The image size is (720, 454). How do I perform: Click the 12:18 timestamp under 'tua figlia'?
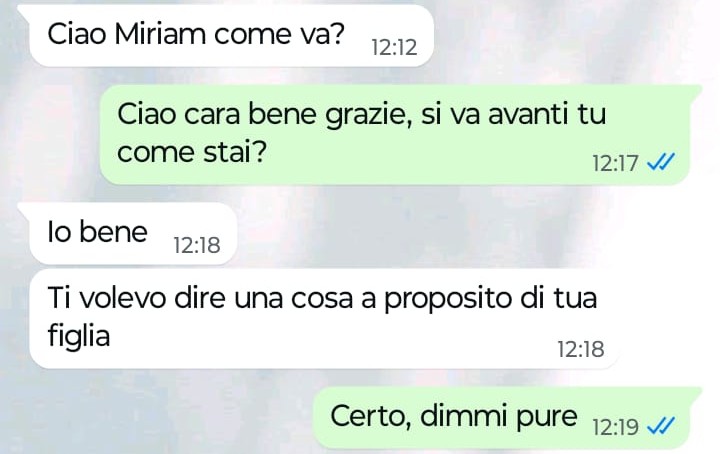point(580,349)
